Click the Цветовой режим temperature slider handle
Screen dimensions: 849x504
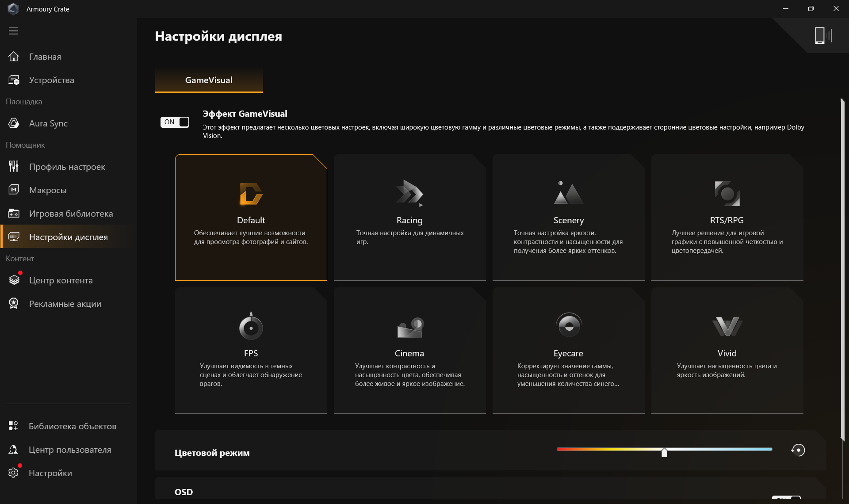click(664, 452)
